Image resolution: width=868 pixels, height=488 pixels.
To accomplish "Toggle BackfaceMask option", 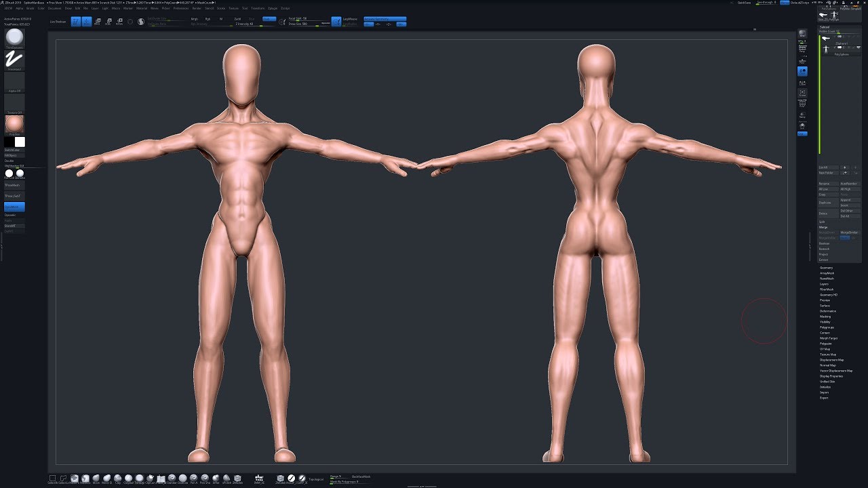I will pyautogui.click(x=361, y=476).
